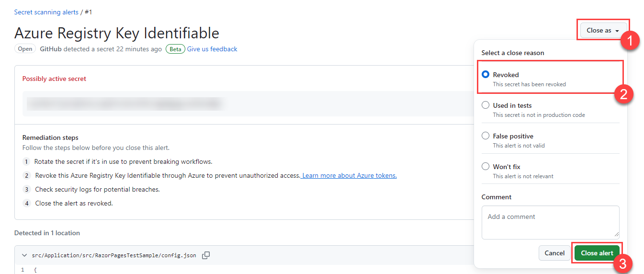Viewport: 644px width, 274px height.
Task: Click the Check security logs step
Action: tap(97, 189)
